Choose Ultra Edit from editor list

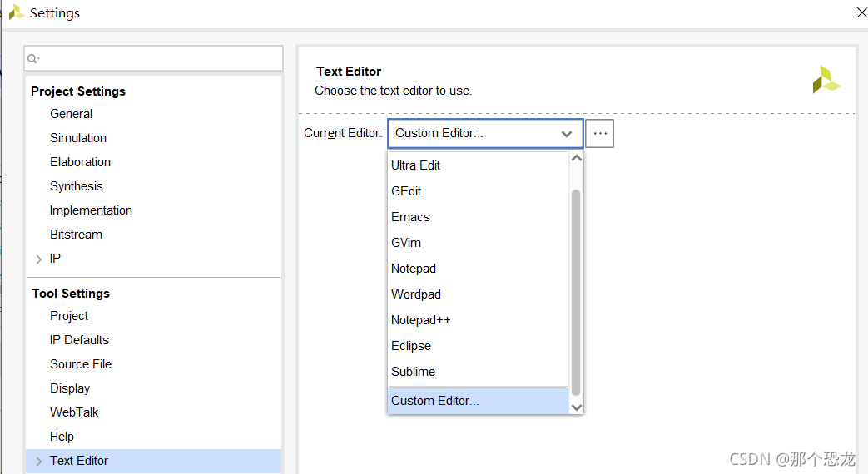tap(479, 165)
